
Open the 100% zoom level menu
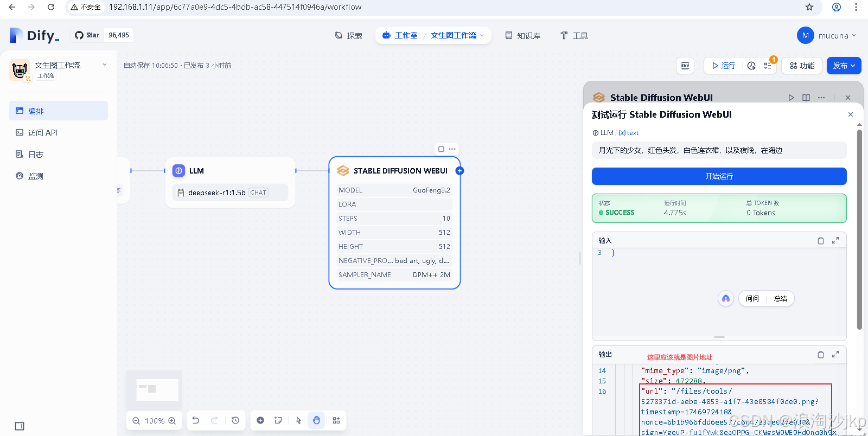click(155, 421)
